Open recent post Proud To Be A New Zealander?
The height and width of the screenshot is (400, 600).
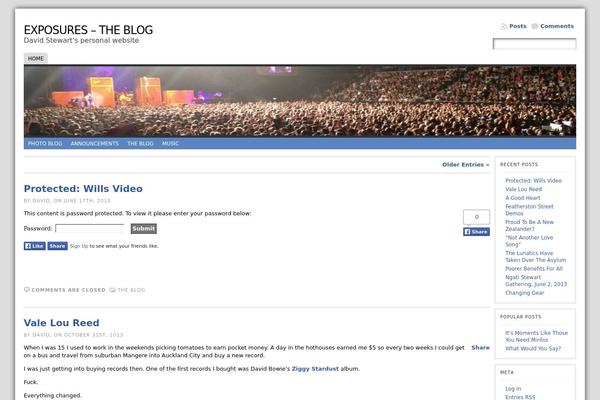[529, 225]
